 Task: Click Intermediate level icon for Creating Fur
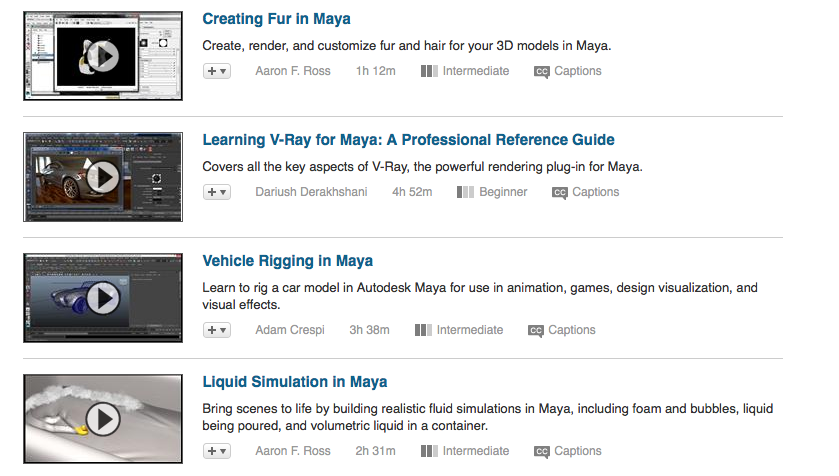pyautogui.click(x=428, y=72)
